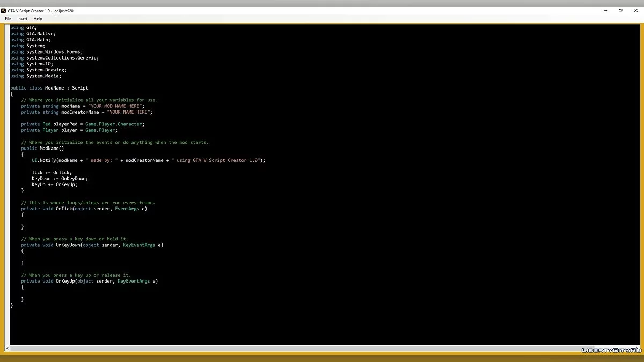Open the Insert menu
Image resolution: width=644 pixels, height=362 pixels.
click(22, 19)
